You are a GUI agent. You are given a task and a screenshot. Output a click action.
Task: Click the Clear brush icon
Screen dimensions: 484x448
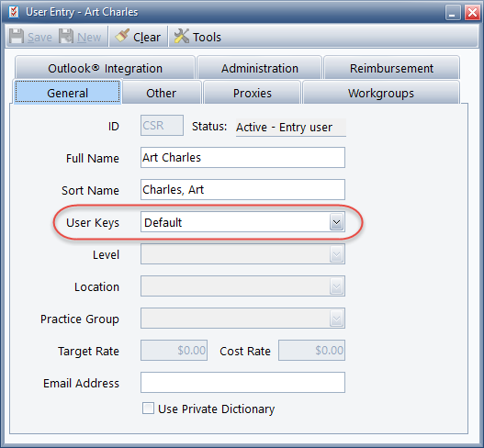pyautogui.click(x=122, y=36)
